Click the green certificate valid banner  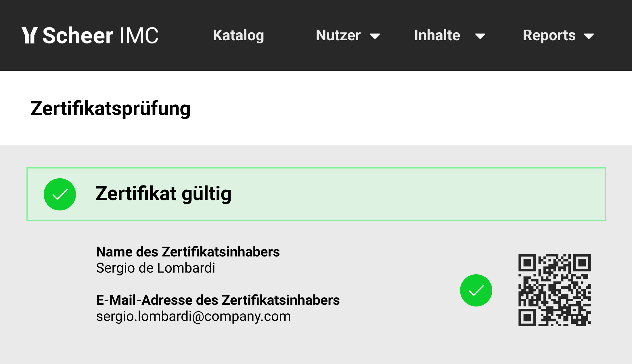pyautogui.click(x=403, y=194)
